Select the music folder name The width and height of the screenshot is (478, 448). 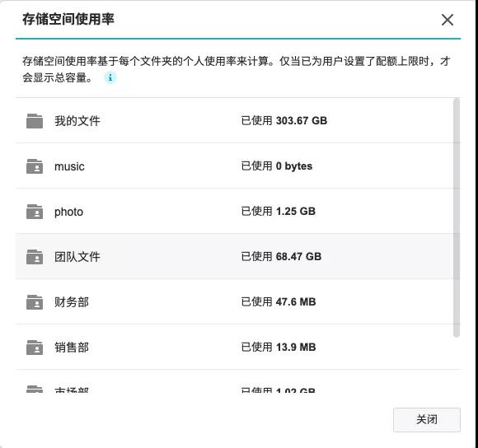69,166
